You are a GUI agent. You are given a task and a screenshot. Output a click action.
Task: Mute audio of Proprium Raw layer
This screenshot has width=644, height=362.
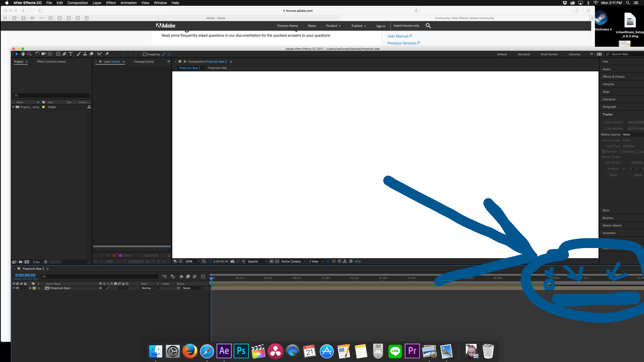pyautogui.click(x=18, y=288)
